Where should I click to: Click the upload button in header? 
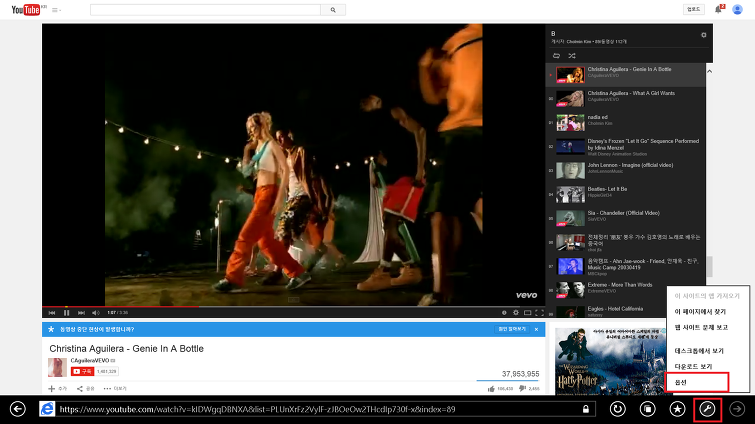coord(693,9)
